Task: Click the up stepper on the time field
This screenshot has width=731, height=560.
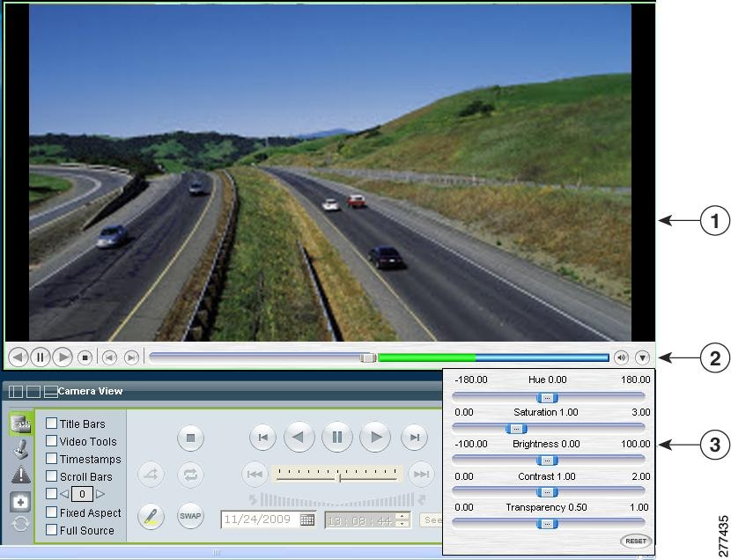Action: click(402, 515)
